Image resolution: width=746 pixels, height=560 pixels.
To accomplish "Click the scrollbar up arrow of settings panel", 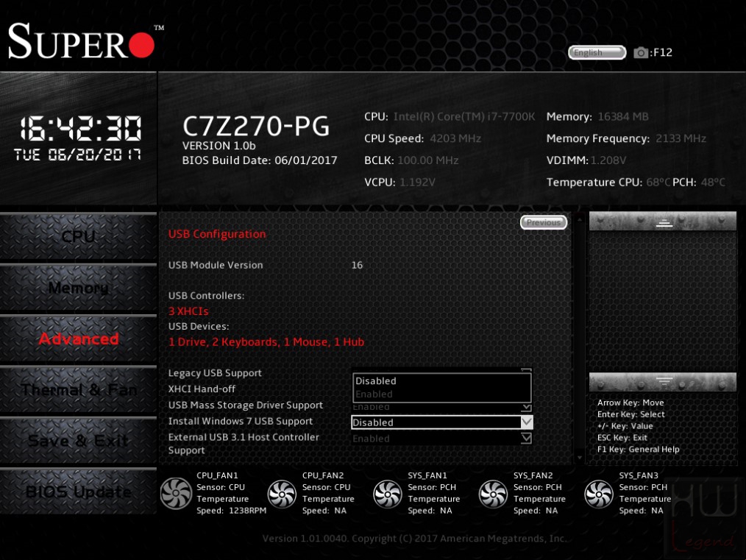I will coord(580,219).
